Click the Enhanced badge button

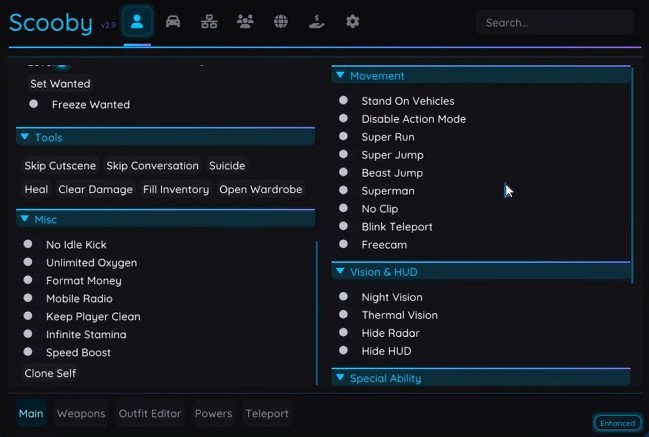coord(618,423)
